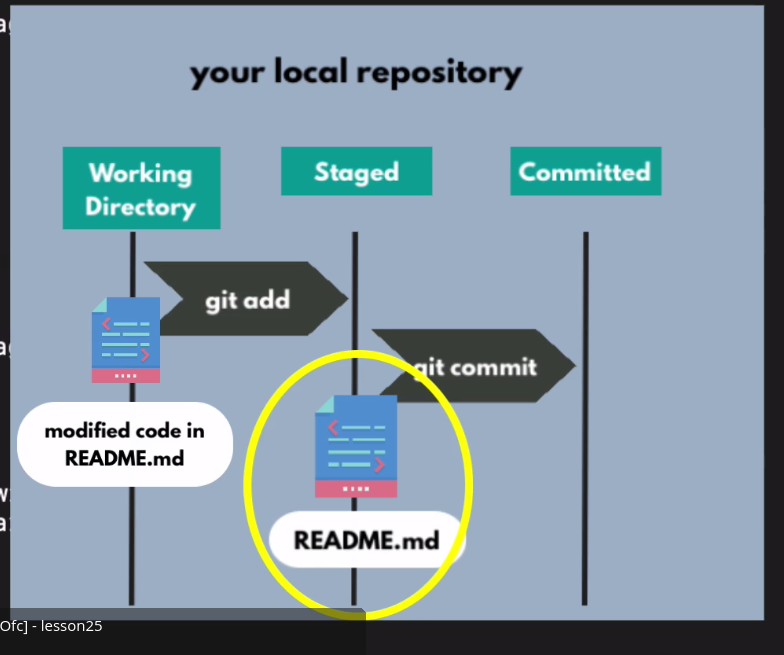The width and height of the screenshot is (784, 655).
Task: Click the 'git add' arrow shape
Action: (246, 298)
